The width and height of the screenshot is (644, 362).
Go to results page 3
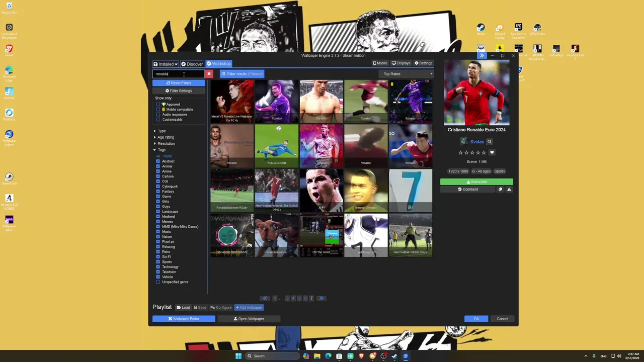[287, 298]
